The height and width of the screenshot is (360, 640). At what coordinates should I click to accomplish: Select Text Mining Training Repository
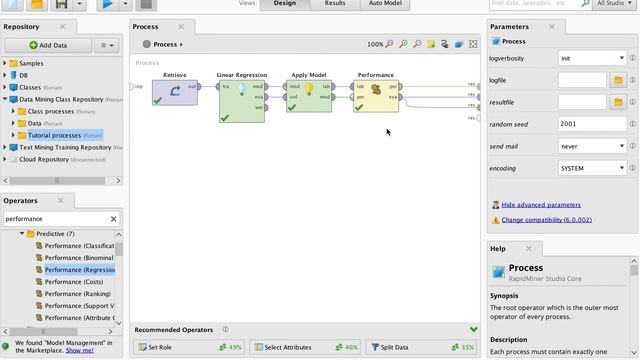[x=65, y=147]
